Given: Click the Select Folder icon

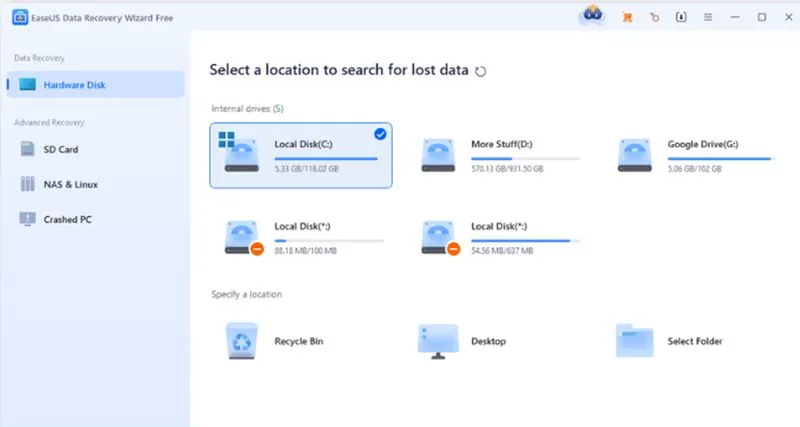Looking at the screenshot, I should [x=635, y=341].
